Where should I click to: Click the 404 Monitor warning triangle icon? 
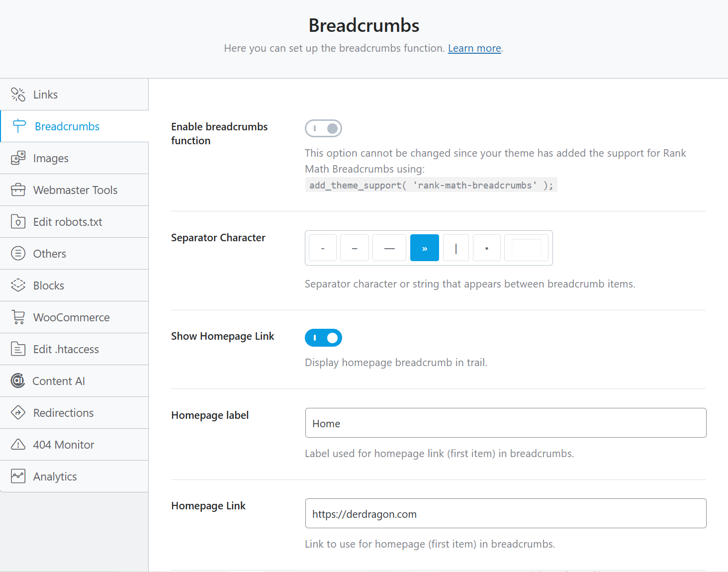click(18, 445)
